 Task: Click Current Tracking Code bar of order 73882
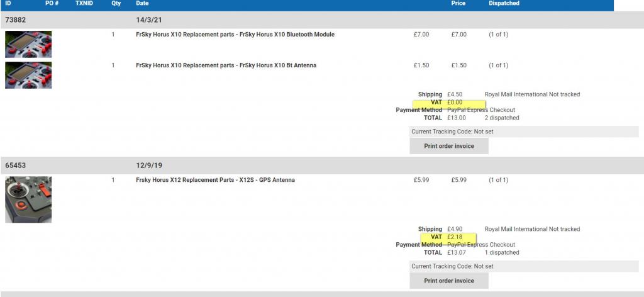pos(524,132)
